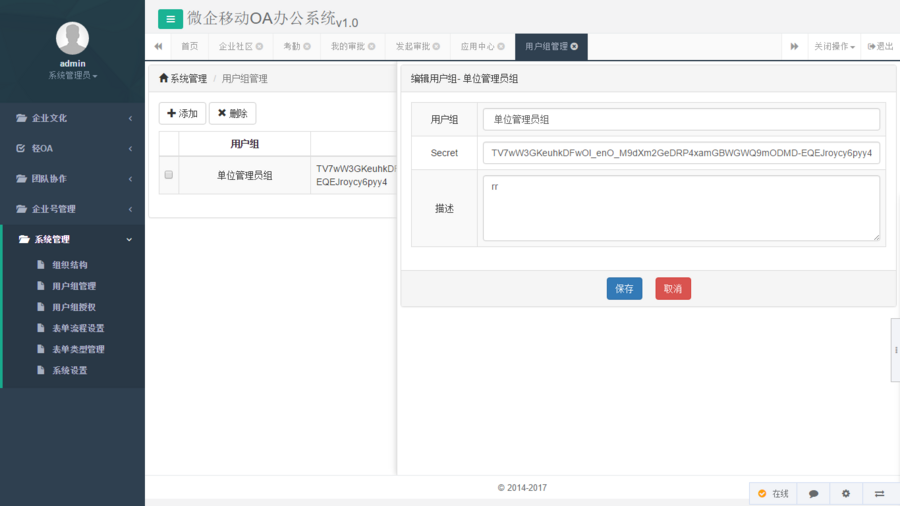This screenshot has height=506, width=900.
Task: Close the 发起审批 tab
Action: pos(437,46)
